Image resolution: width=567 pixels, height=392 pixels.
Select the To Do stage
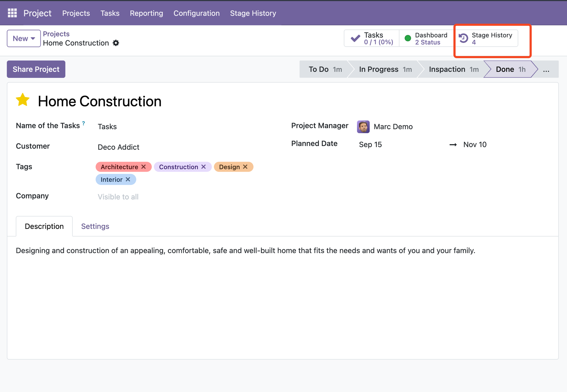319,69
